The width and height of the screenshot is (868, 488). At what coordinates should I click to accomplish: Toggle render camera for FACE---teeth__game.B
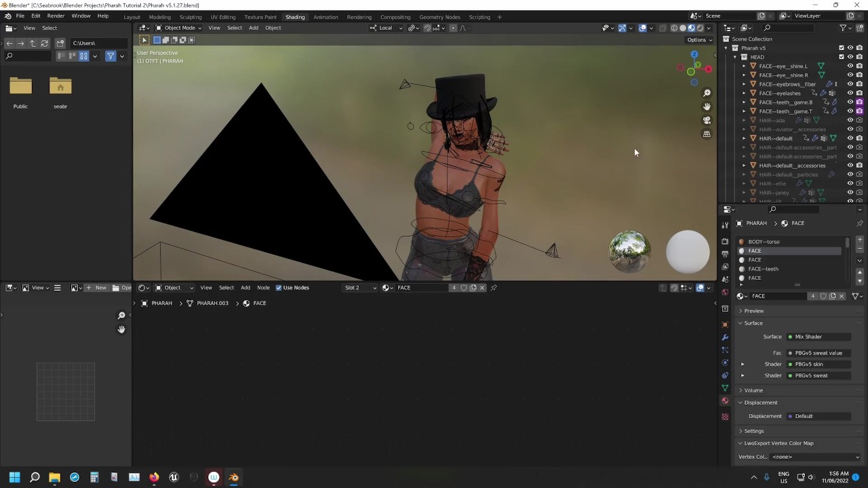click(859, 102)
